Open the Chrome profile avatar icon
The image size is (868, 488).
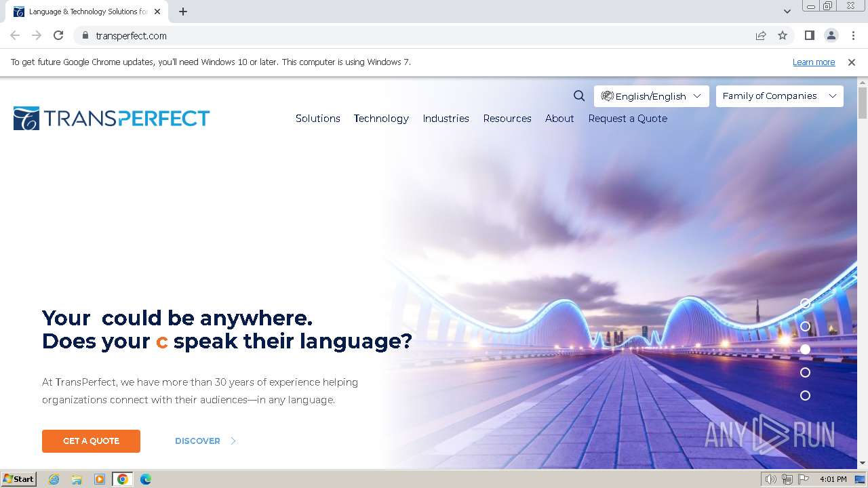pos(831,36)
